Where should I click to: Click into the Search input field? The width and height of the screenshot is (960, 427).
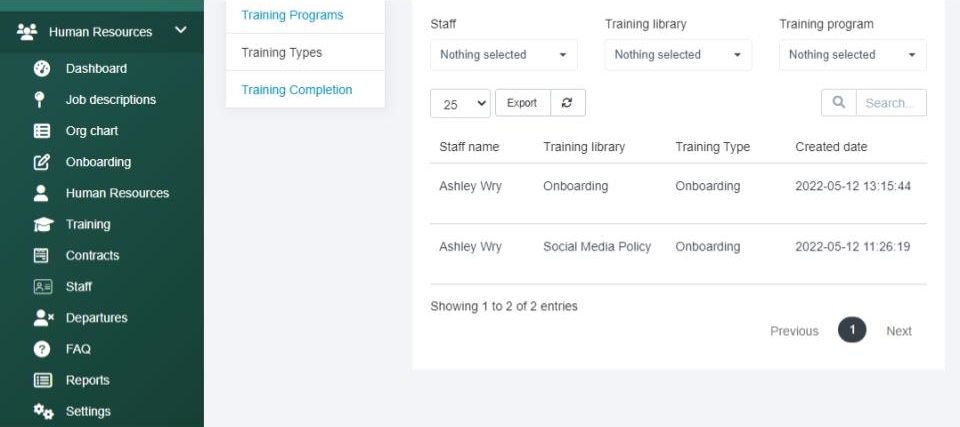point(889,103)
